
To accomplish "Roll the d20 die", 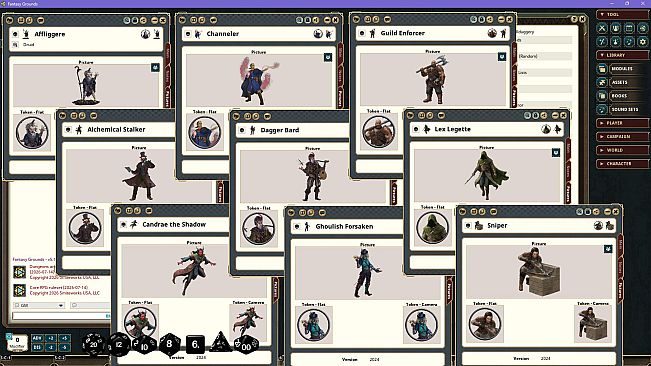I will [93, 344].
